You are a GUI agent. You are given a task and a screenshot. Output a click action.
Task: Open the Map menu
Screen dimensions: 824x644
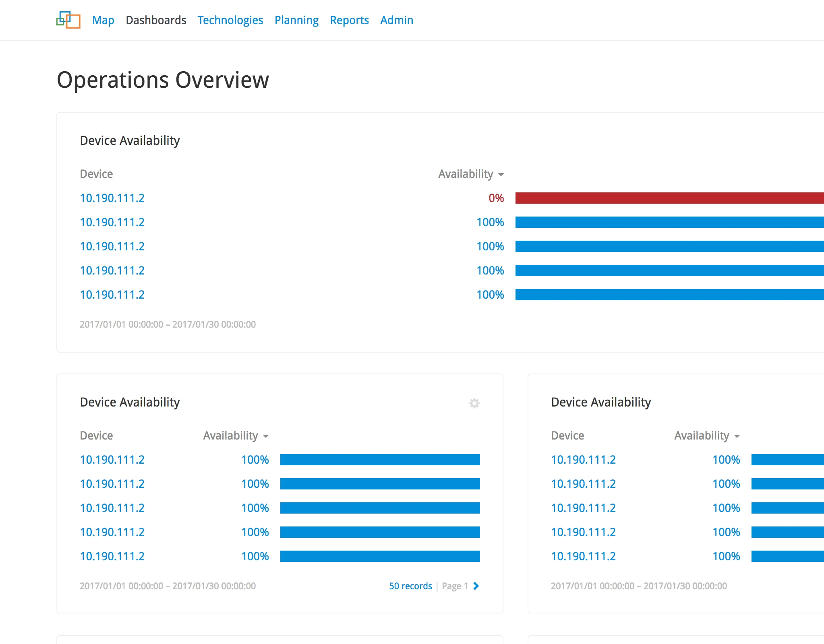[x=103, y=20]
